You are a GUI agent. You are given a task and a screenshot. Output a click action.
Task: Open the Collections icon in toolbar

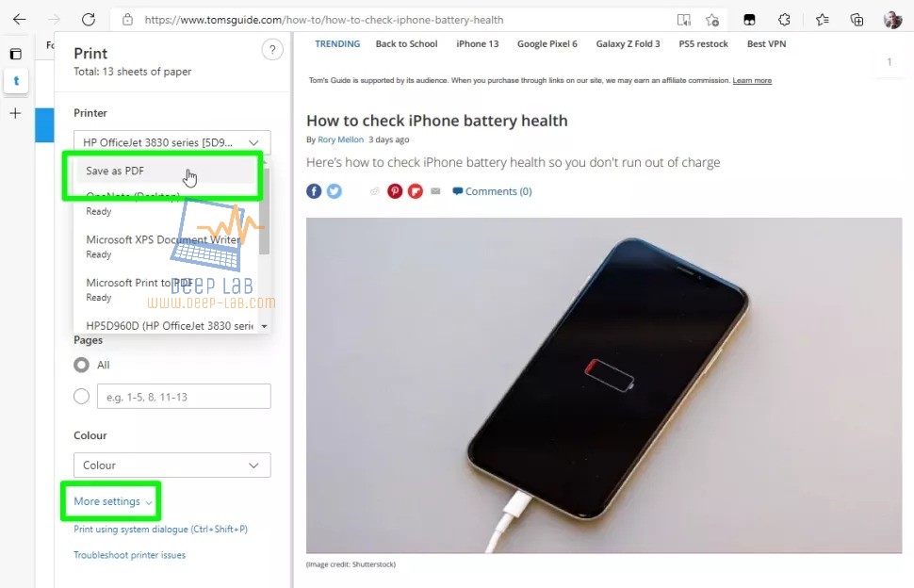[x=857, y=20]
